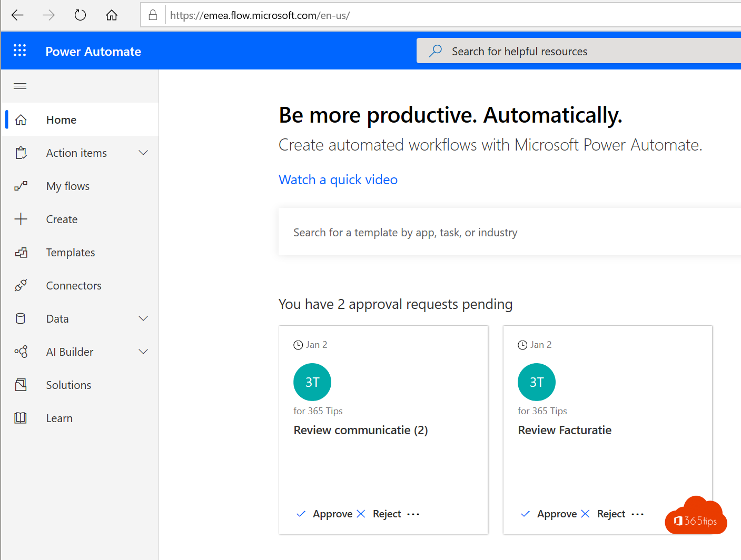This screenshot has width=741, height=560.
Task: Click the Learn book icon
Action: pos(21,418)
